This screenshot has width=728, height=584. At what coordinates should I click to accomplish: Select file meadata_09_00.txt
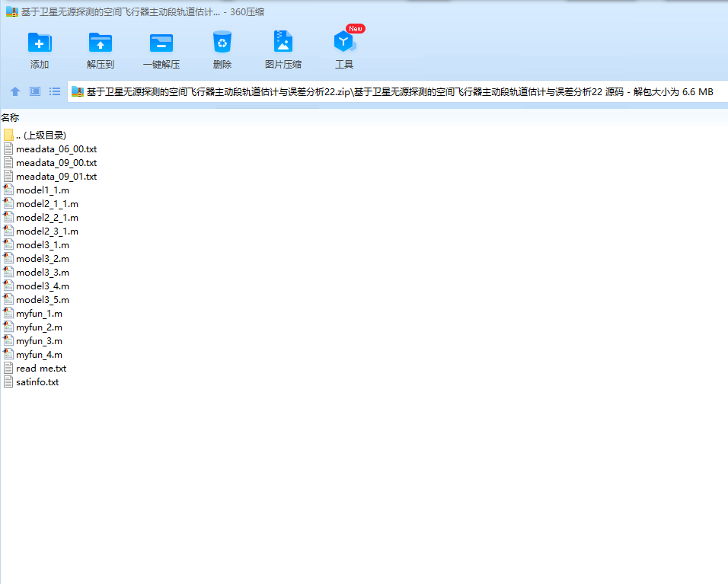point(50,162)
